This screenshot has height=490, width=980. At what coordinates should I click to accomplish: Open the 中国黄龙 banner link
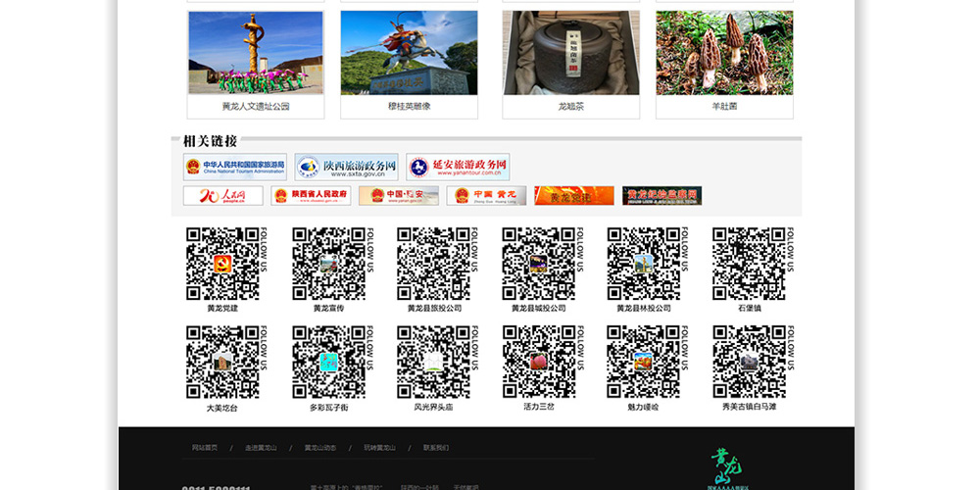[486, 196]
